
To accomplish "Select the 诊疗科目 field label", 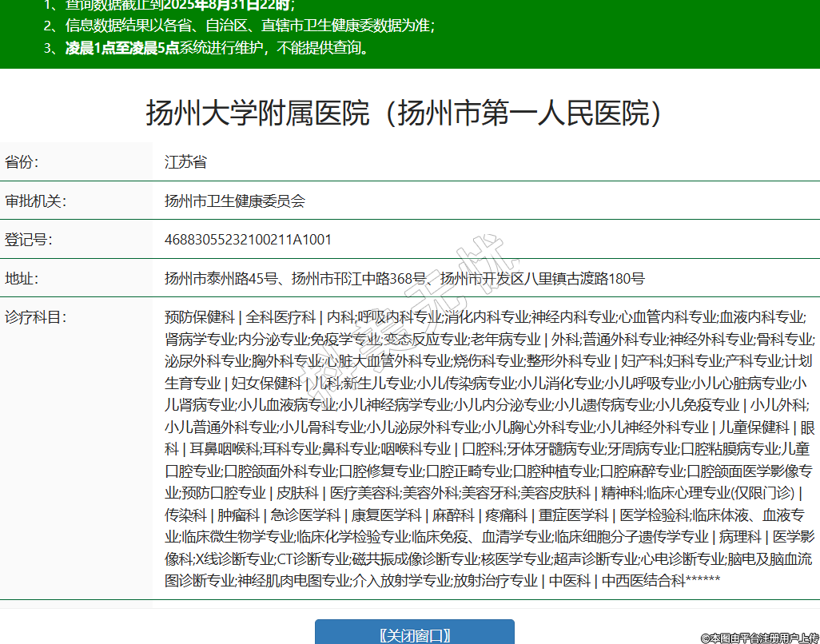I will (35, 317).
